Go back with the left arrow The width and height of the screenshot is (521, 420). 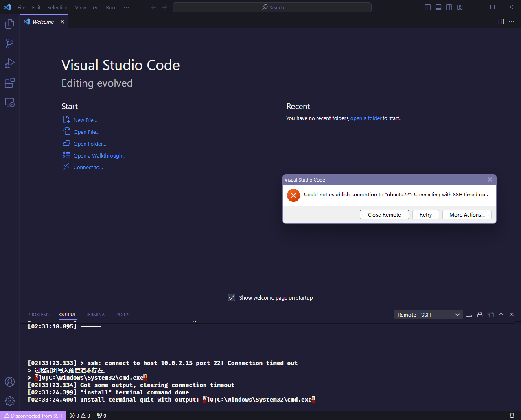tap(154, 7)
